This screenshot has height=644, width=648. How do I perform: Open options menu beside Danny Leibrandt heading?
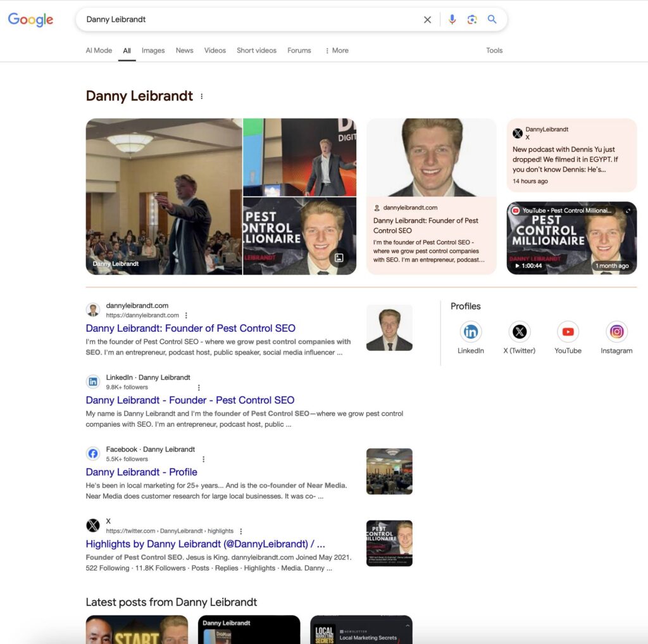pyautogui.click(x=202, y=96)
